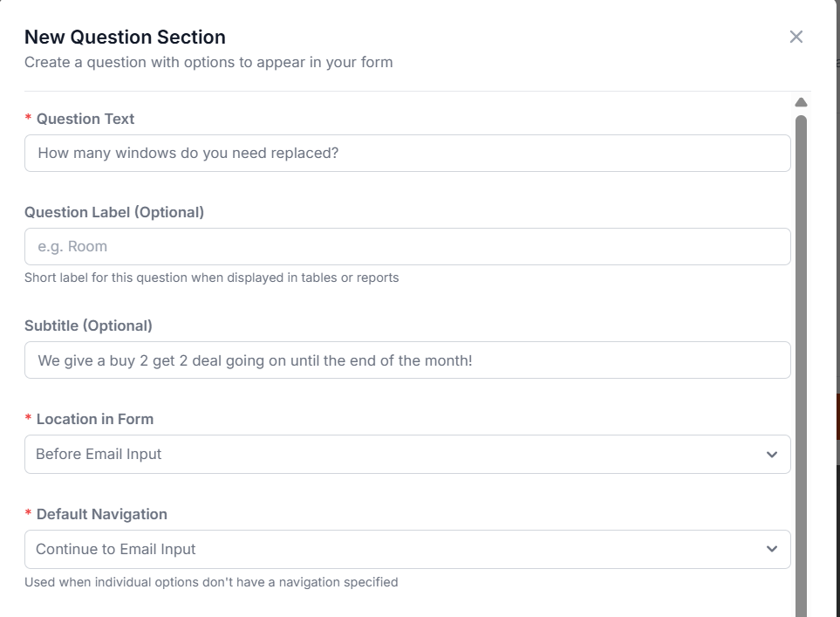The height and width of the screenshot is (617, 840).
Task: Close the New Question Section dialog
Action: tap(796, 37)
